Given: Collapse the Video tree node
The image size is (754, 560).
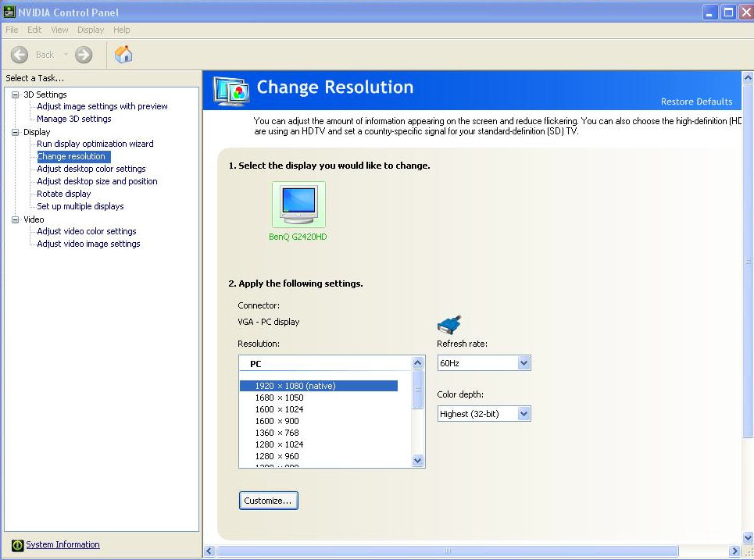Looking at the screenshot, I should click(x=15, y=219).
